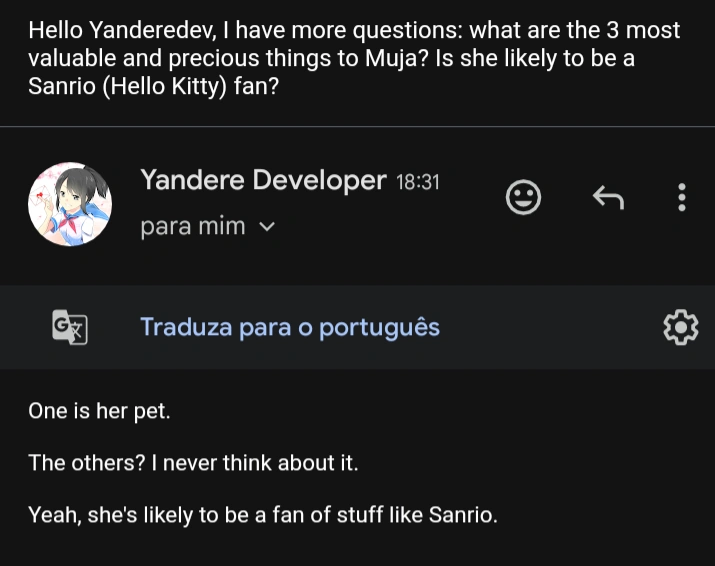Click the word 'Sanrio.' ending the reply
The width and height of the screenshot is (715, 566).
pyautogui.click(x=463, y=515)
